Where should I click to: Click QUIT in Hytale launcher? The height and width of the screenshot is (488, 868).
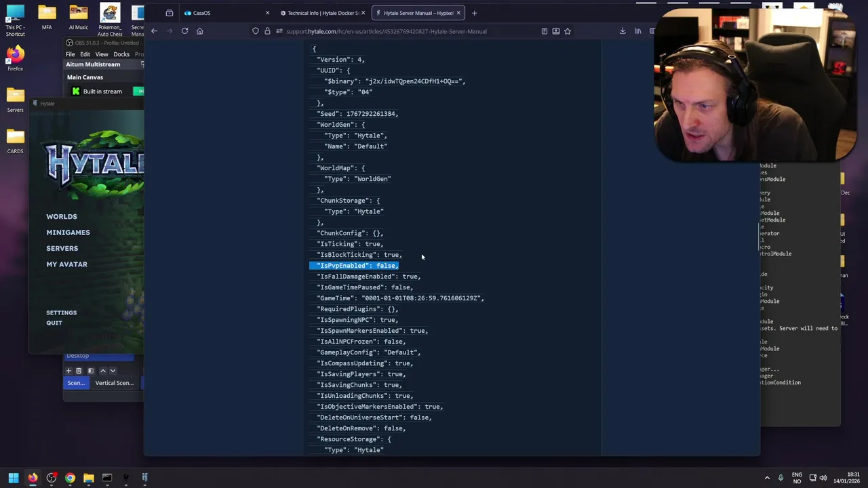[54, 323]
